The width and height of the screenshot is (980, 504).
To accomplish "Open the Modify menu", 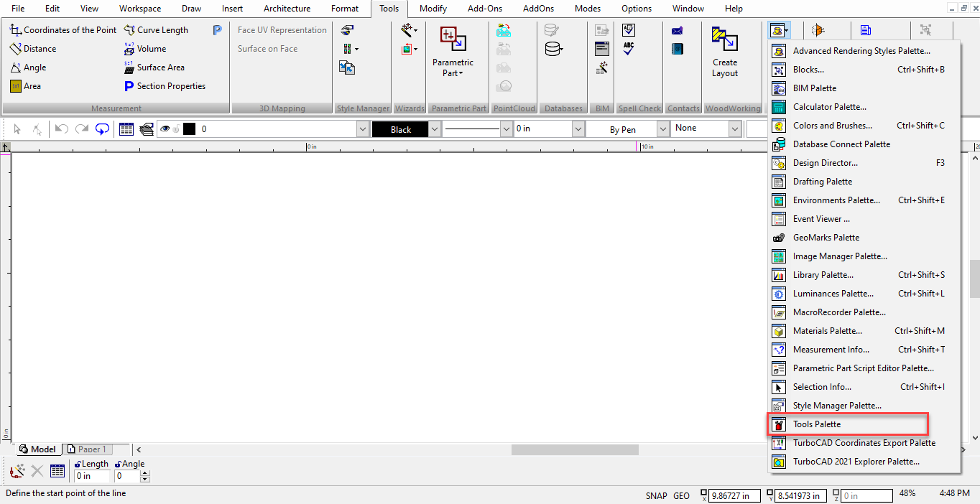I will (433, 9).
